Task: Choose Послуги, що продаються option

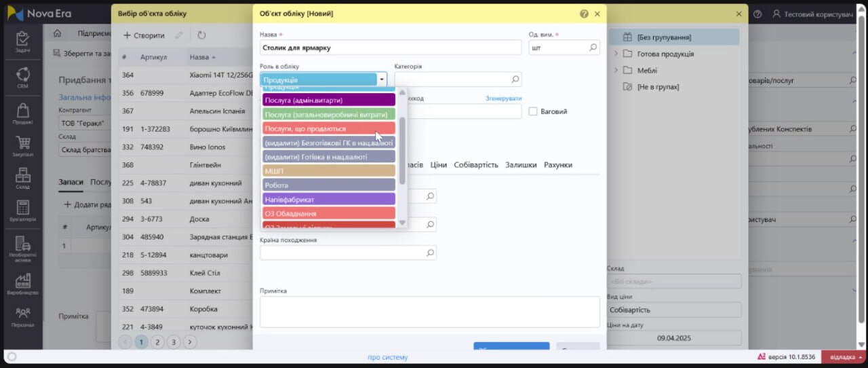Action: coord(329,128)
